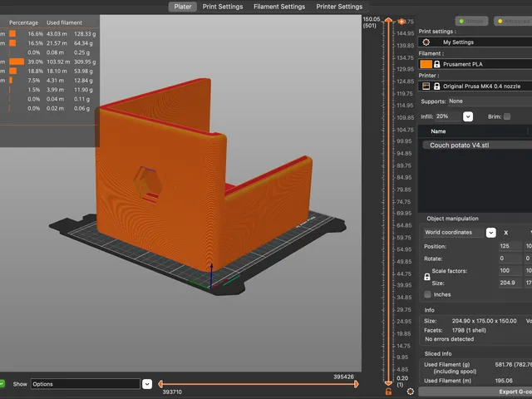Click the 16.6% feature type row
Viewport: 532px width, 399px height.
tap(48, 34)
